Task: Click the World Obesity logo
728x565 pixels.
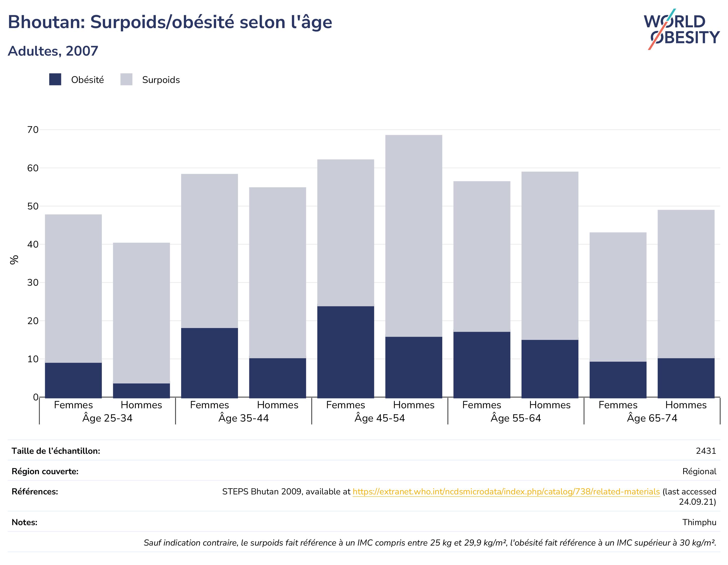Action: coord(681,29)
